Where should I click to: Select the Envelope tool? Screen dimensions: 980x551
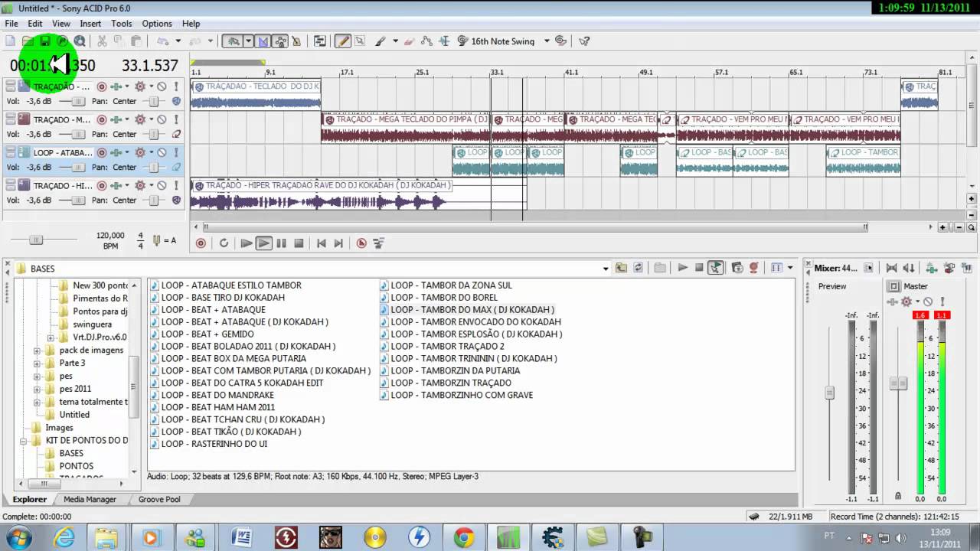[x=426, y=41]
